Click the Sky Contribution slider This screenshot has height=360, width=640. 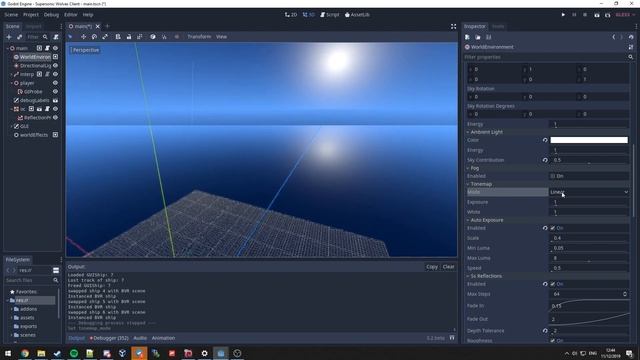(589, 160)
